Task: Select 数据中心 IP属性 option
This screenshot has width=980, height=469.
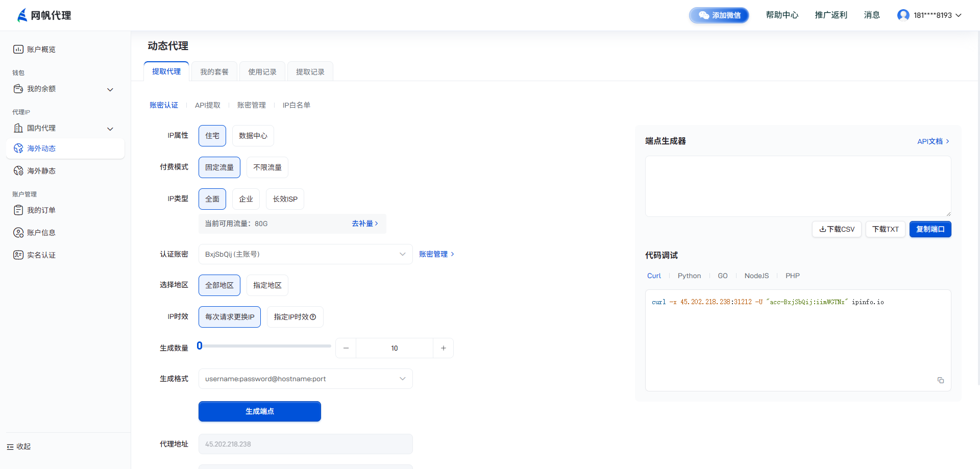Action: tap(253, 136)
